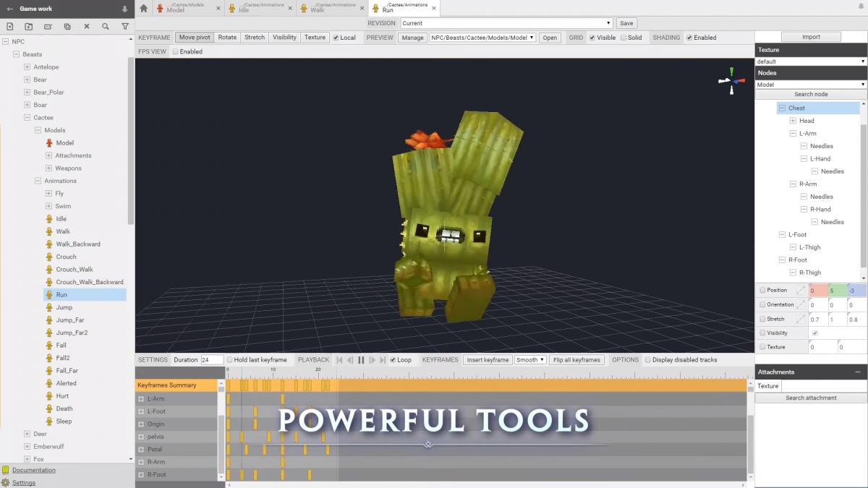Click Flip all keyframes button

pos(576,360)
